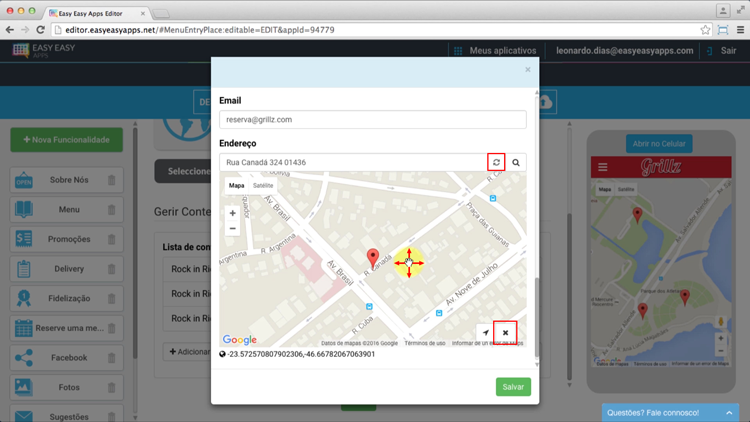Click the map locate-me arrow icon
The height and width of the screenshot is (422, 750).
[486, 333]
